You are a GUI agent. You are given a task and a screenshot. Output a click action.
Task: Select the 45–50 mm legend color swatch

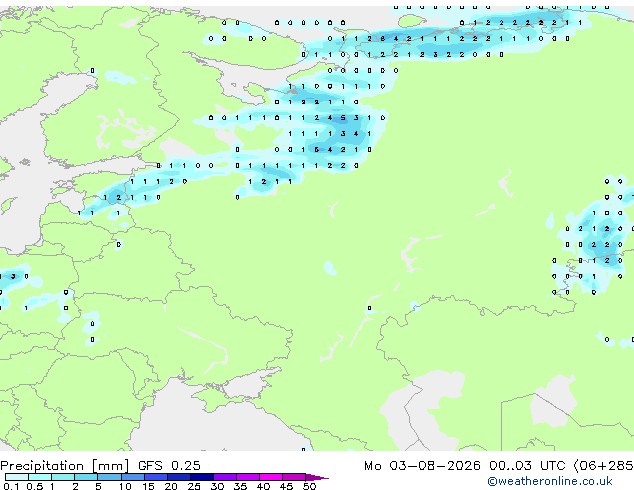[294, 477]
